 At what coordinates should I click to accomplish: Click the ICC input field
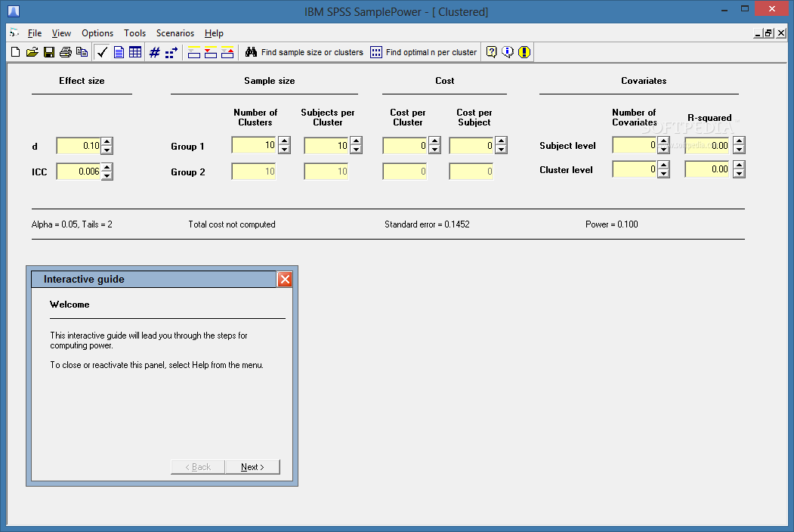pyautogui.click(x=79, y=172)
